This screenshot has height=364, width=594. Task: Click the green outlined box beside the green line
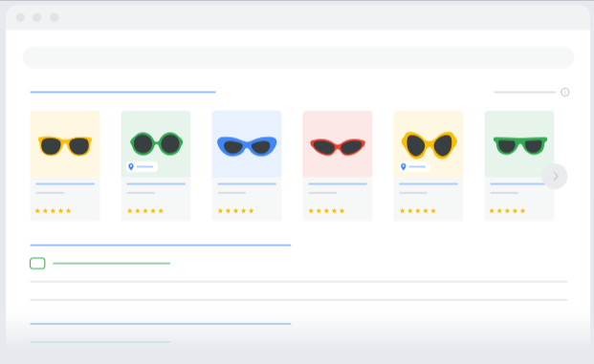click(x=37, y=264)
